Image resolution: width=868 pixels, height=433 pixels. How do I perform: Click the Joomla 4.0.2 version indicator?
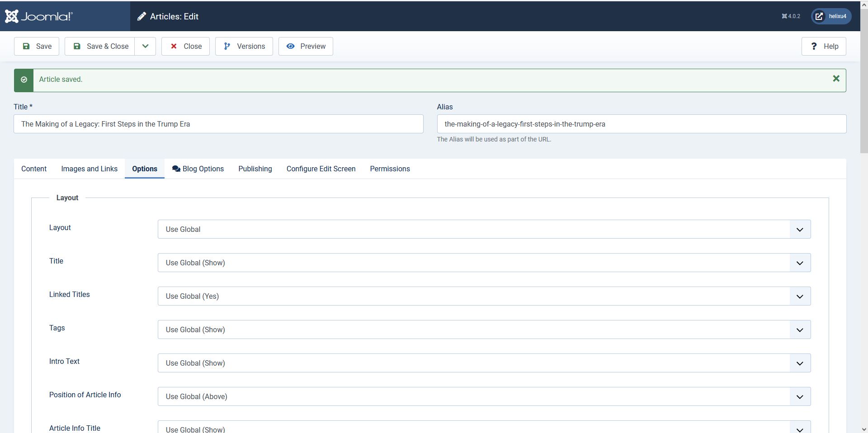tap(791, 16)
